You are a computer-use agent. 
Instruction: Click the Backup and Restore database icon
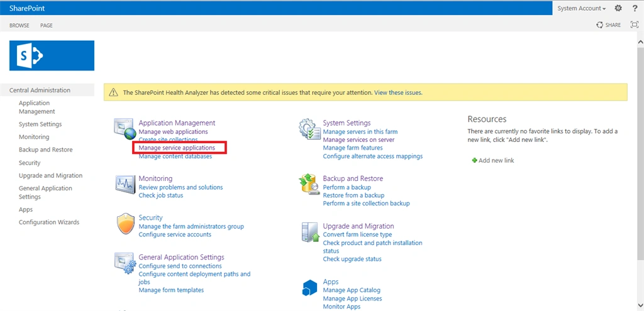309,184
